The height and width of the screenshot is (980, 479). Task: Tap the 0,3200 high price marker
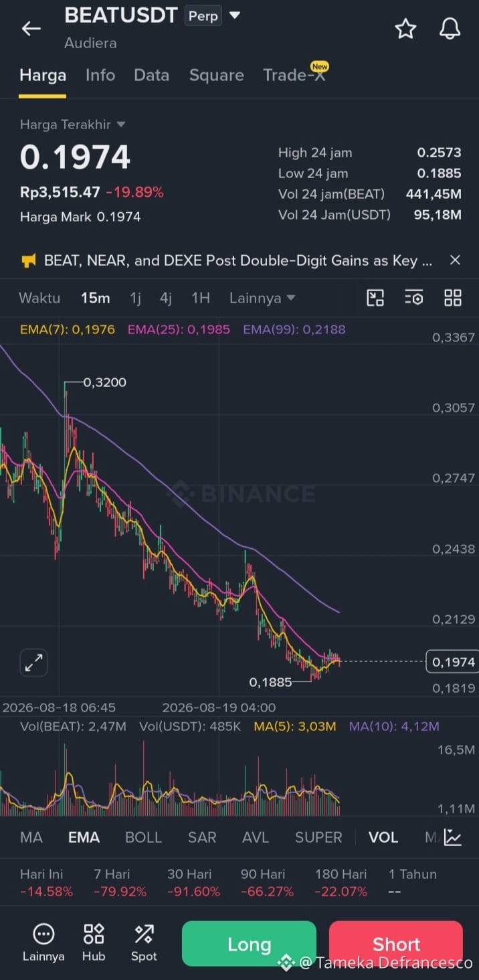point(105,382)
